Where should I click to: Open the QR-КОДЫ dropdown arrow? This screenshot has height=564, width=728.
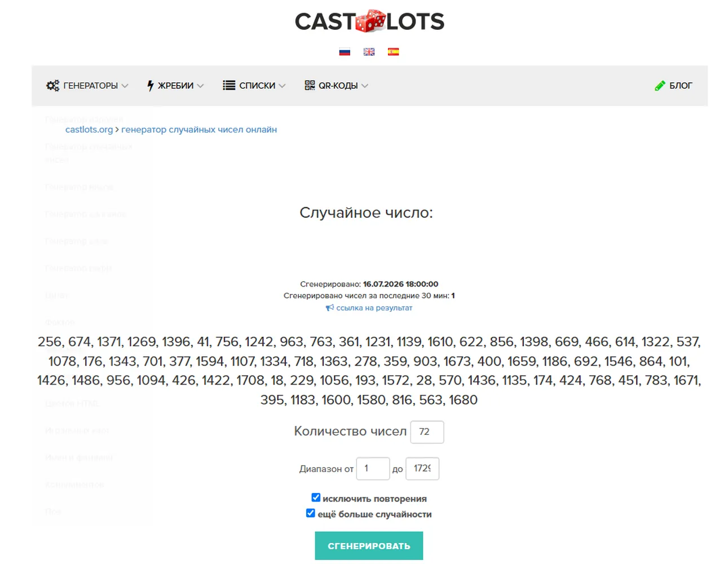(365, 86)
